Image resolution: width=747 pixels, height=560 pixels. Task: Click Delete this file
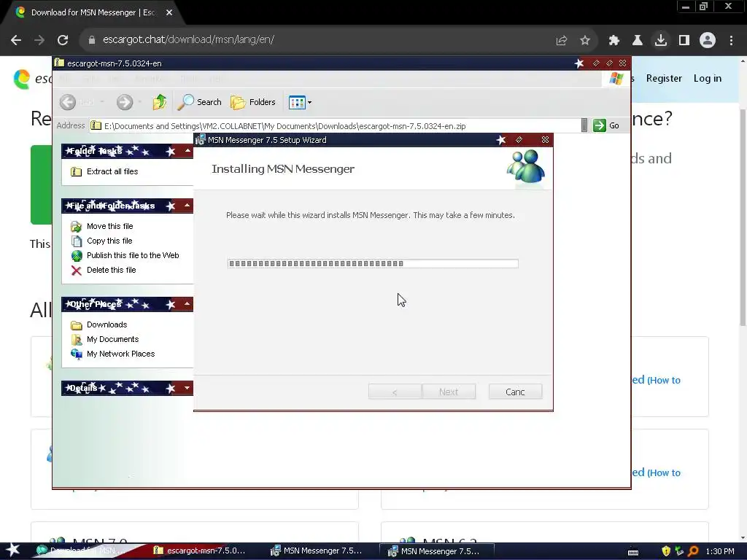click(x=104, y=270)
